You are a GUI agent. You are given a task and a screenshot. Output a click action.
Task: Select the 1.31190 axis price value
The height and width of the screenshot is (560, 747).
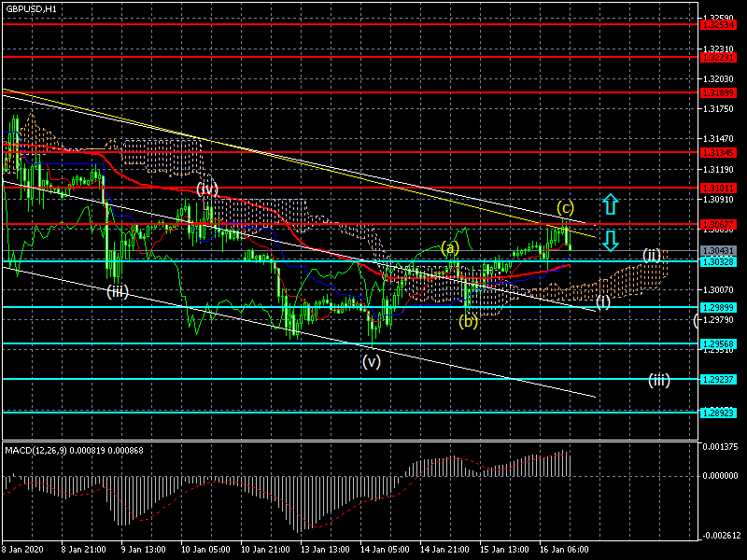pyautogui.click(x=718, y=170)
